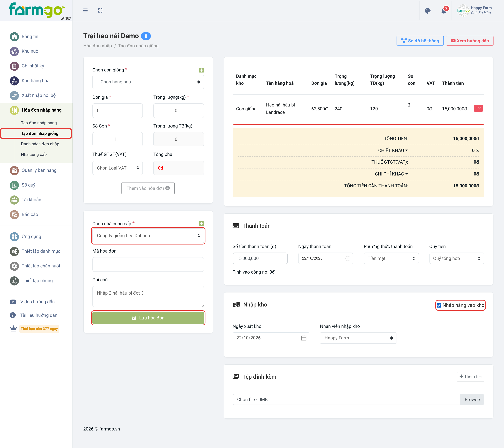Image resolution: width=504 pixels, height=448 pixels.
Task: Click Thêm vào hóa đơn button
Action: 148,188
